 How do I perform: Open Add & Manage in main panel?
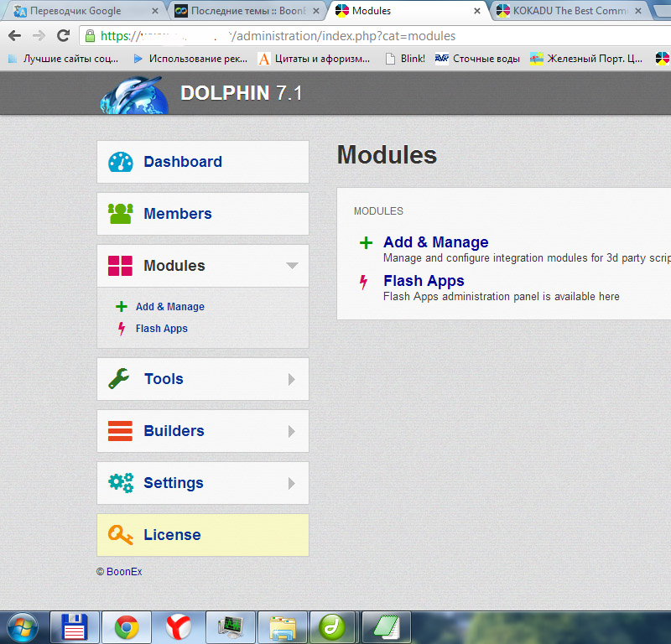click(x=435, y=242)
